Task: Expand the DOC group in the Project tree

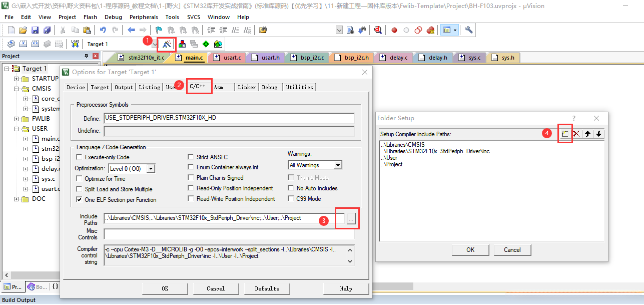Action: click(16, 199)
